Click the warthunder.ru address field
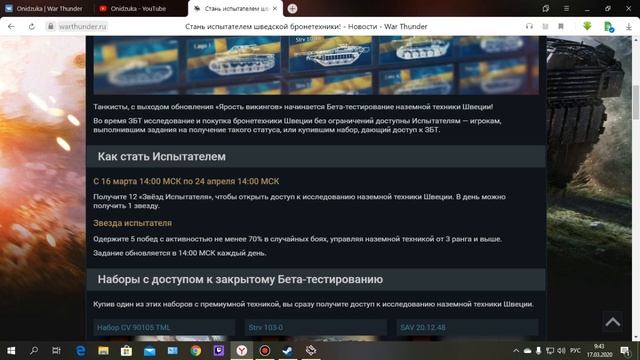640x360 pixels. tap(82, 27)
